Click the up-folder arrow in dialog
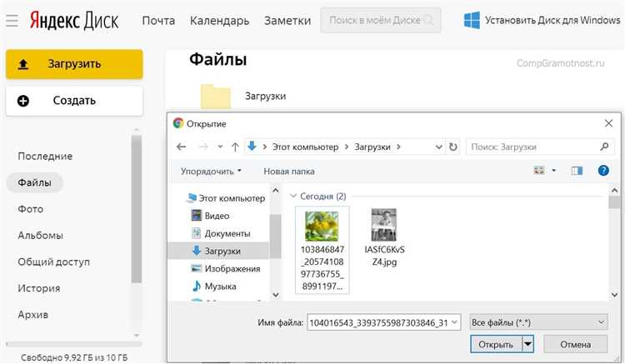This screenshot has width=625, height=364. pyautogui.click(x=235, y=147)
